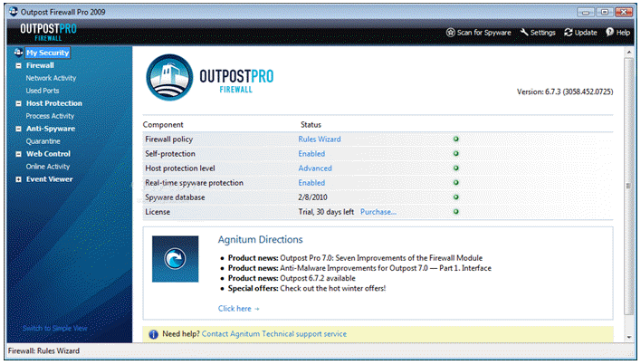Viewport: 640px width, 364px height.
Task: Open Process Activity view
Action: pos(50,116)
